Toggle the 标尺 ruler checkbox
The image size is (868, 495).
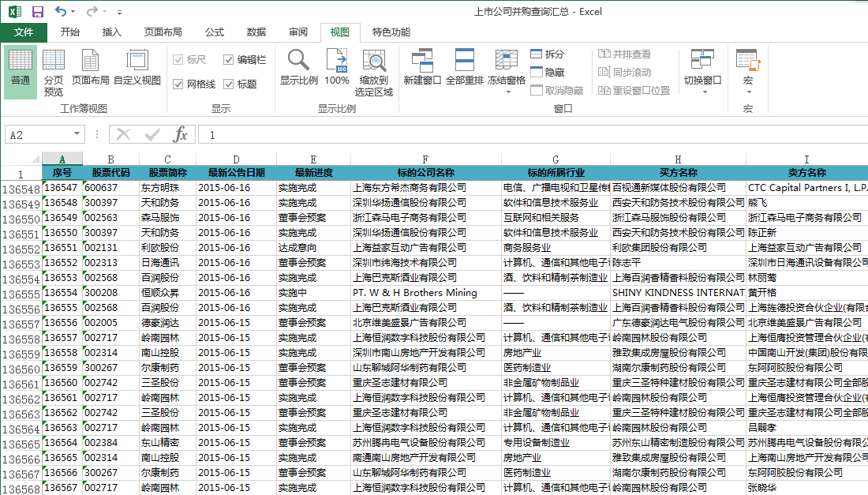[x=178, y=60]
